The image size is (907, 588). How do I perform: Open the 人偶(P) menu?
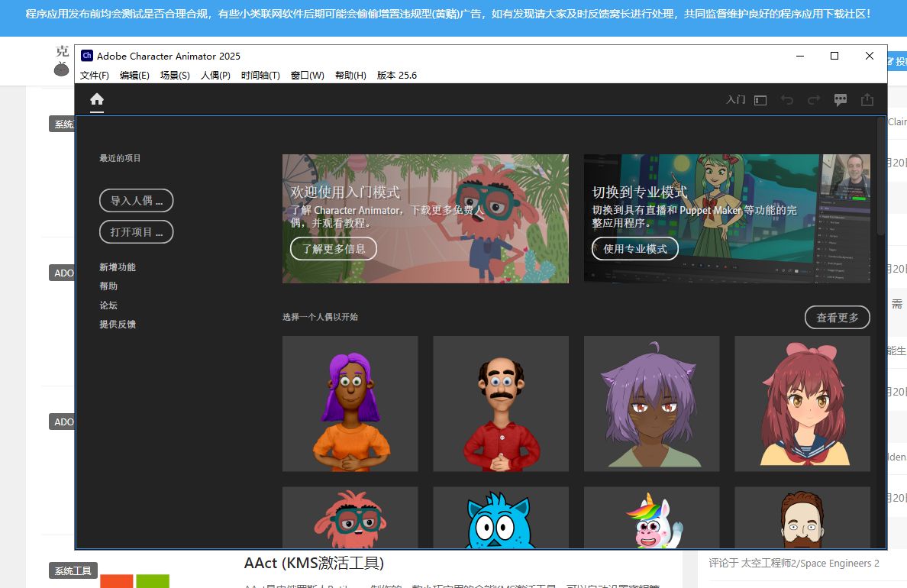[216, 75]
